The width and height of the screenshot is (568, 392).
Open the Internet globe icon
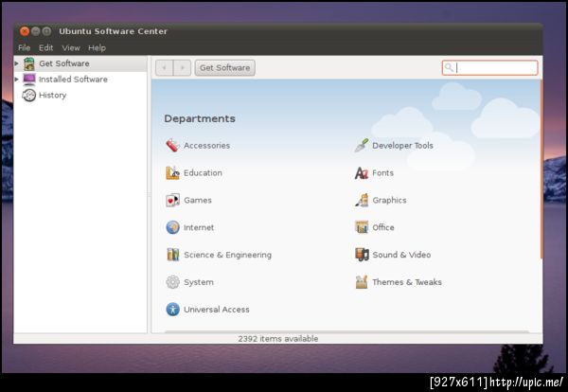pos(173,227)
